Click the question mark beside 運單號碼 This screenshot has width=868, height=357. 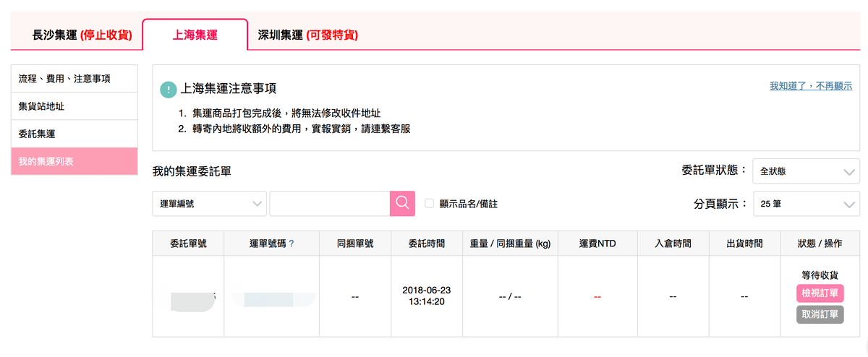tap(292, 244)
